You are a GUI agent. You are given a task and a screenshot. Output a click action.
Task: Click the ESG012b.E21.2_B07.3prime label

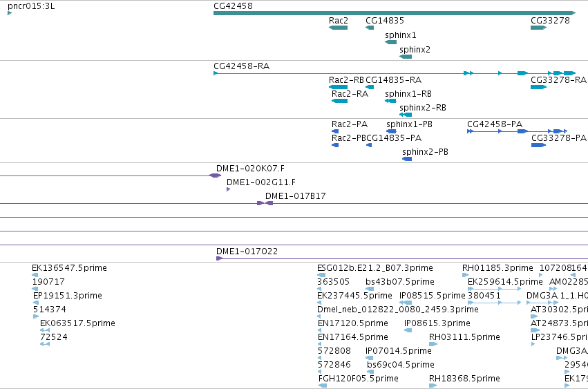tap(375, 268)
